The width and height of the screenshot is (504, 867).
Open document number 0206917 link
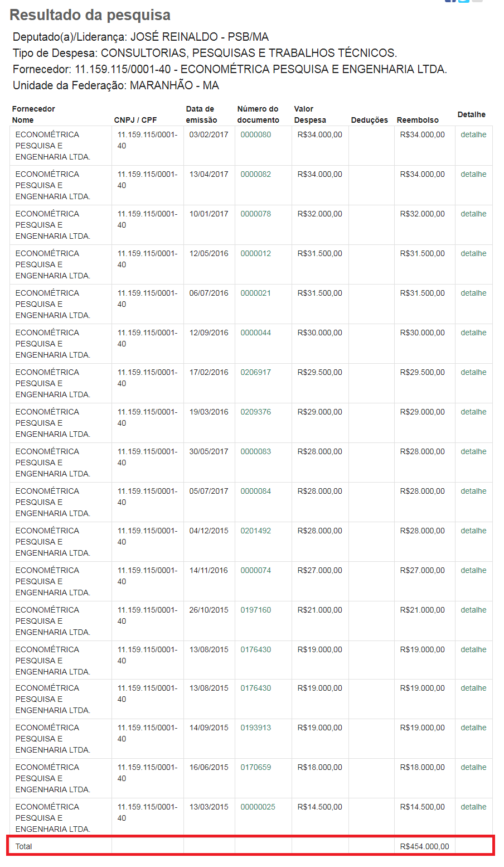pyautogui.click(x=256, y=372)
